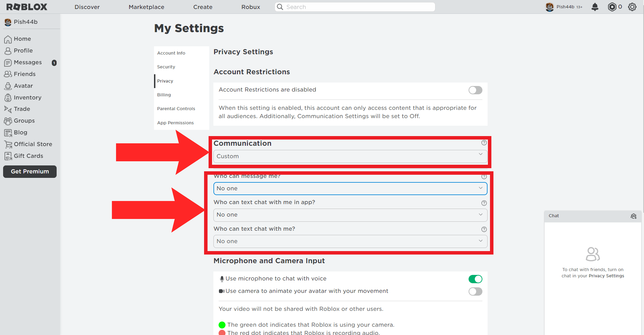This screenshot has width=644, height=335.
Task: Click the Friends icon in sidebar
Action: tap(8, 74)
